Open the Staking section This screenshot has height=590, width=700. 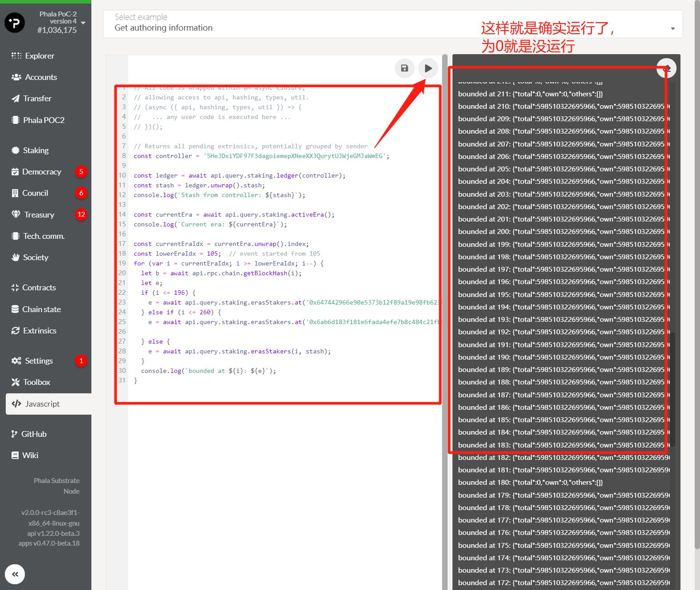coord(35,150)
